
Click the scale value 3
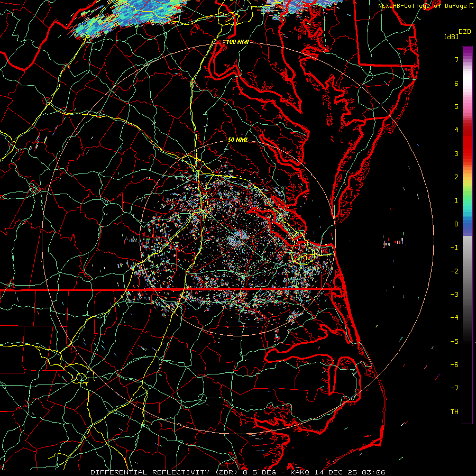456,153
